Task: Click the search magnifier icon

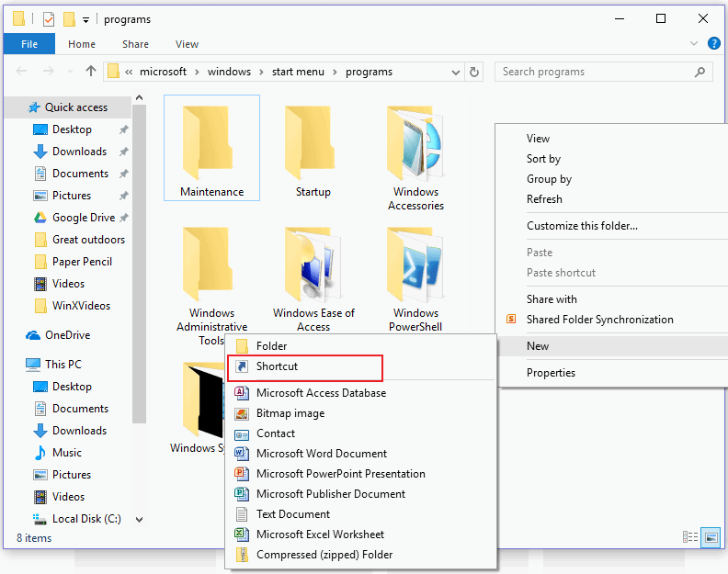Action: (700, 72)
